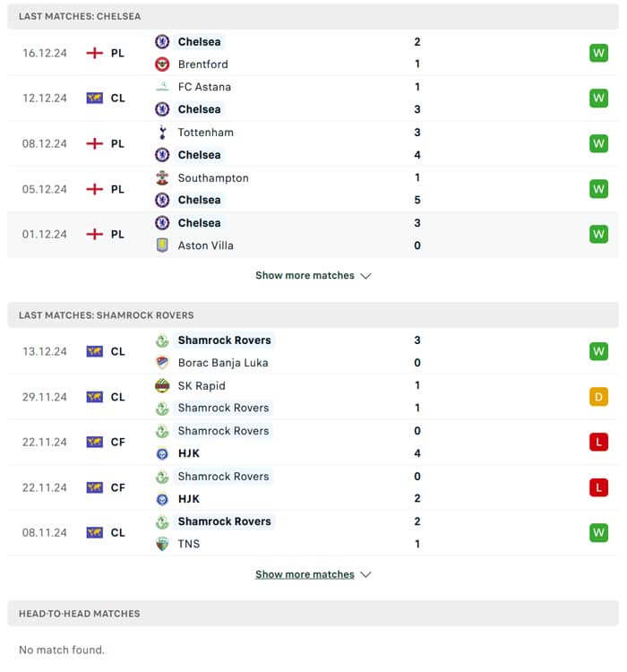
Task: Click the 08.11.24 match date row
Action: pyautogui.click(x=45, y=532)
